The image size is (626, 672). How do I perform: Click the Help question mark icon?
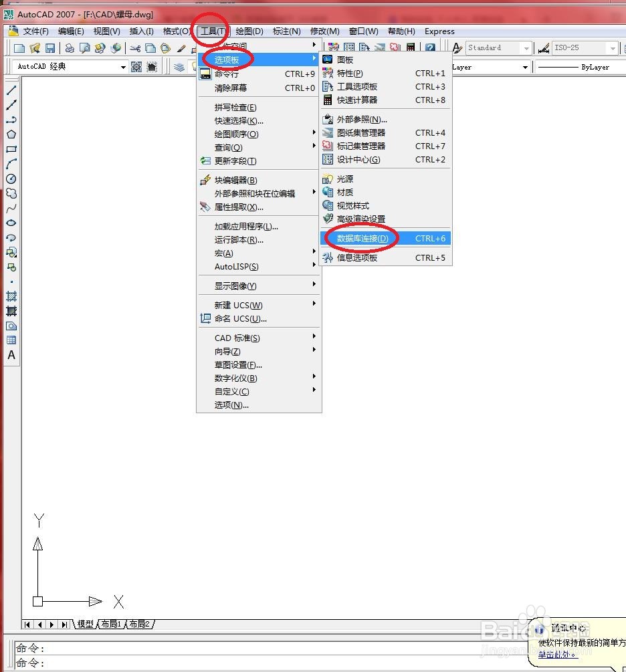click(431, 47)
